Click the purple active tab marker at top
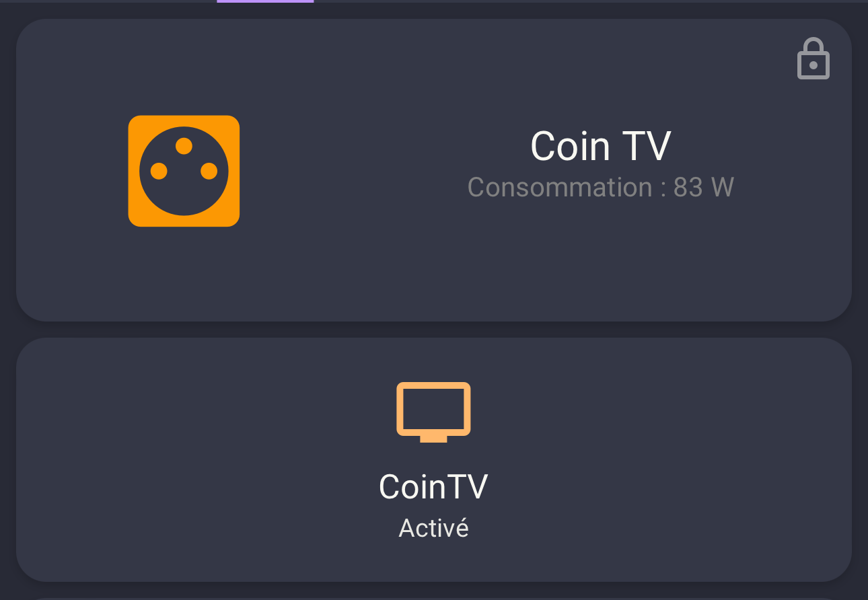The height and width of the screenshot is (600, 868). click(265, 1)
